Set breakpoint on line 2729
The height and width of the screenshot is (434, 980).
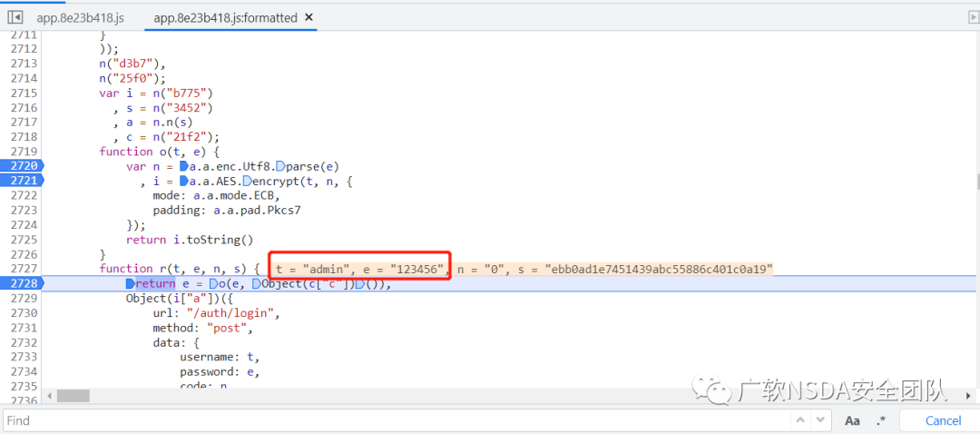24,299
